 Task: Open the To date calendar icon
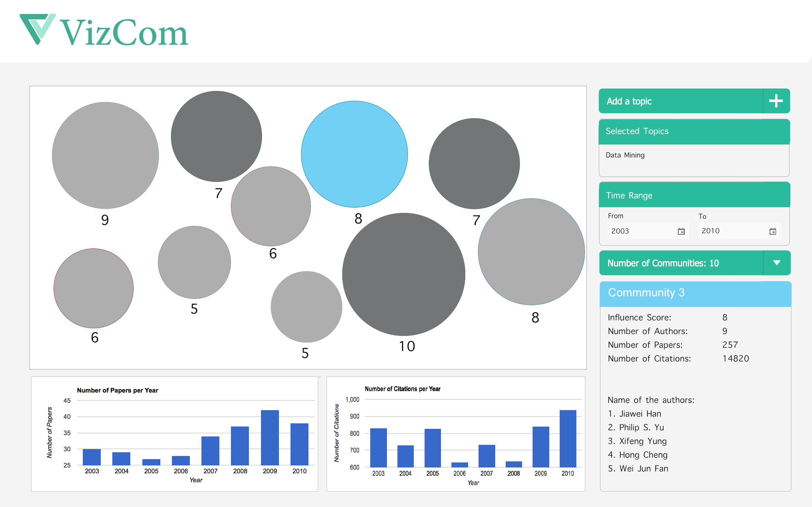point(772,231)
